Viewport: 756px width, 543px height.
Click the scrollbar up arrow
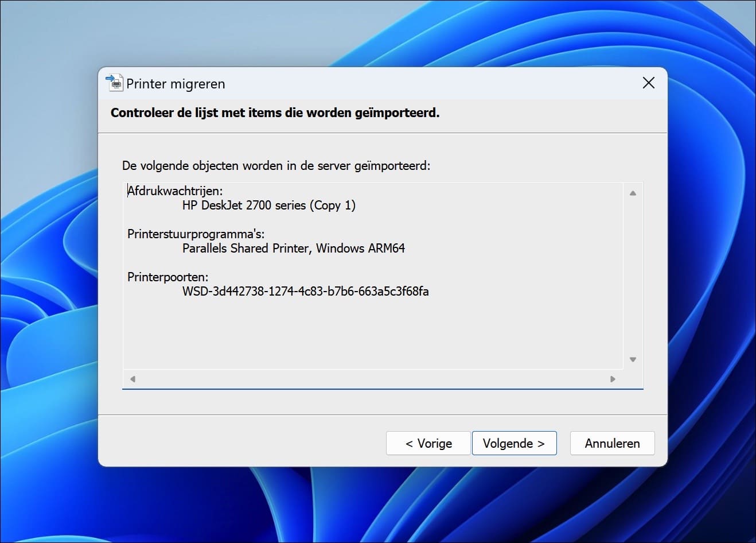pos(633,193)
